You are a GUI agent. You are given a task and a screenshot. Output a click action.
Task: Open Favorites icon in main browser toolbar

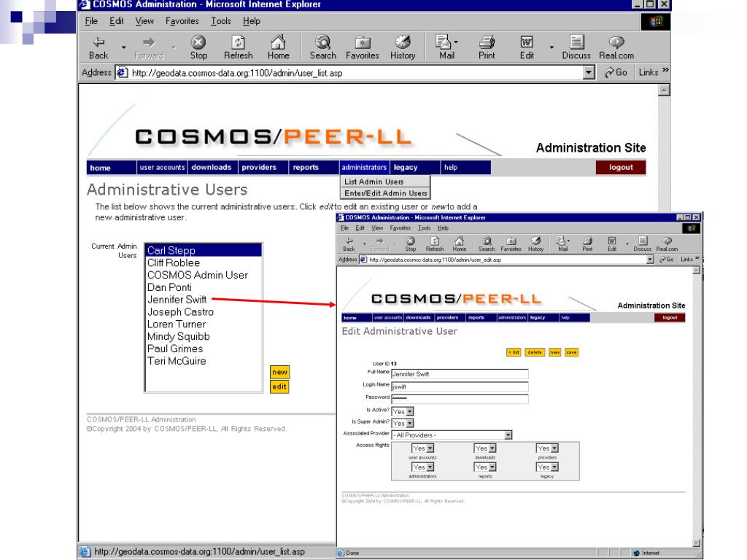[363, 47]
